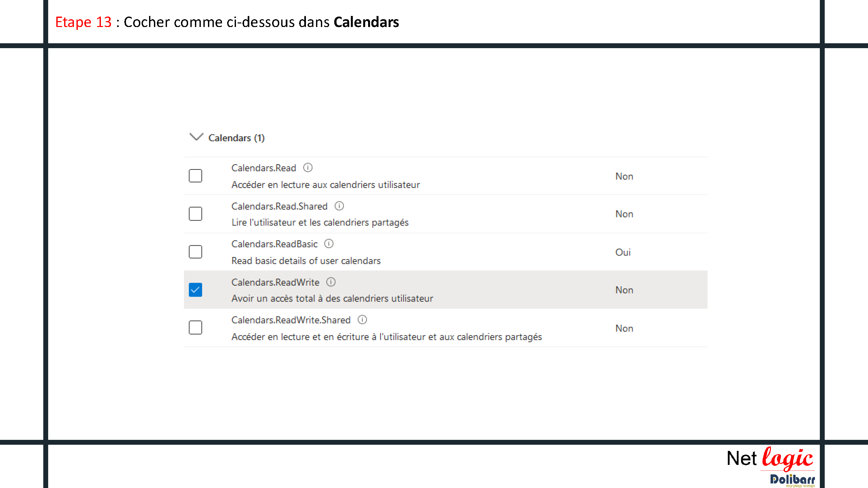Enable Calendars.ReadWrite.Shared permission checkbox
The width and height of the screenshot is (868, 488).
195,328
